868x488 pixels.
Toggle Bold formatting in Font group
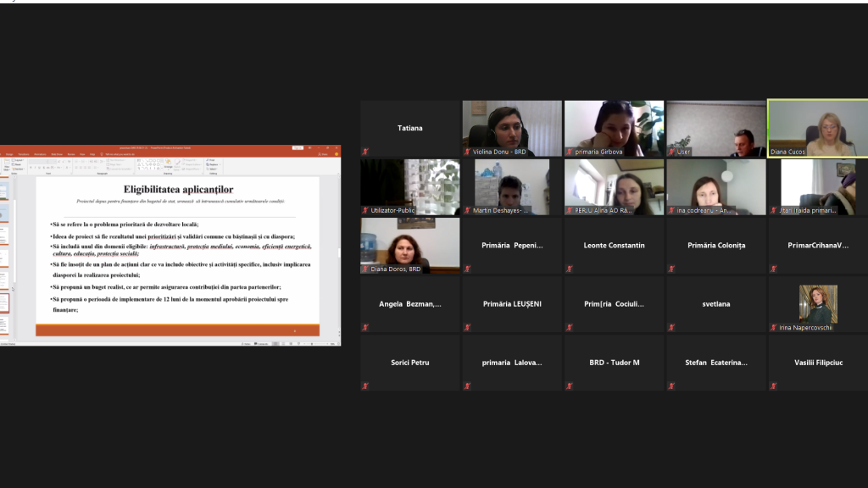31,167
